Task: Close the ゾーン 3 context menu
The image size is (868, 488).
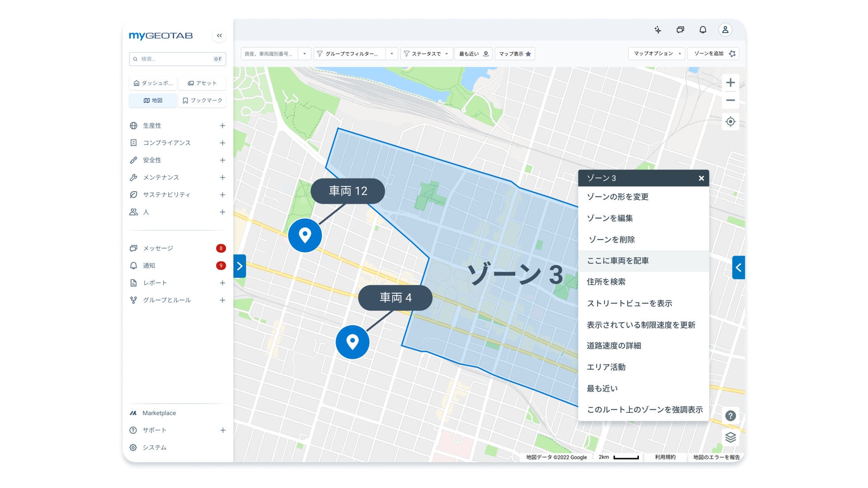Action: pyautogui.click(x=701, y=178)
